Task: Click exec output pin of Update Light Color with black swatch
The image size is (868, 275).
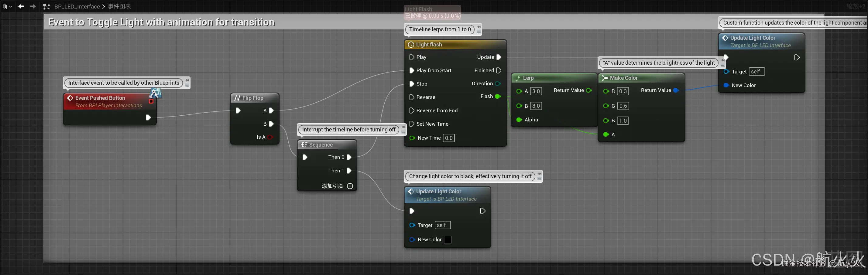Action: point(482,211)
